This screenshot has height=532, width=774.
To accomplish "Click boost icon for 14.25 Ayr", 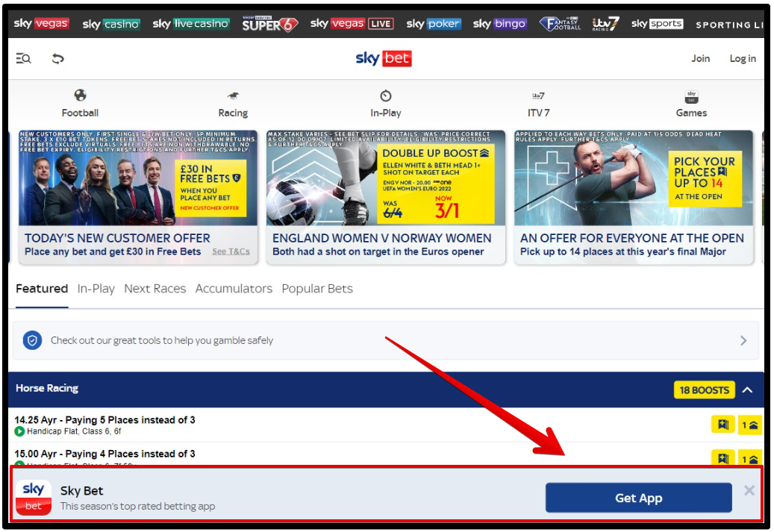I will [x=749, y=425].
